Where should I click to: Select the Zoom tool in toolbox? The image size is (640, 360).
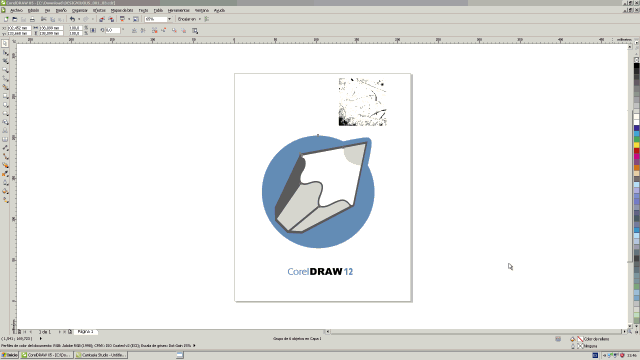pyautogui.click(x=5, y=70)
